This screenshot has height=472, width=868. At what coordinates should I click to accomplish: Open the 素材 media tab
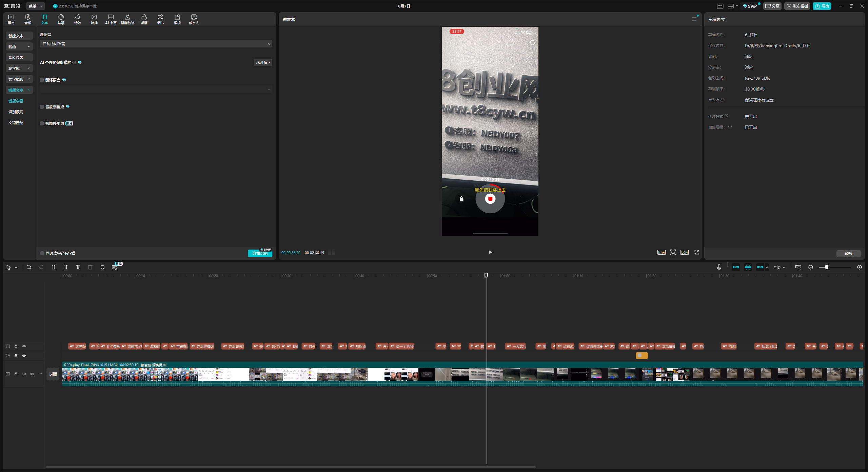pos(11,19)
